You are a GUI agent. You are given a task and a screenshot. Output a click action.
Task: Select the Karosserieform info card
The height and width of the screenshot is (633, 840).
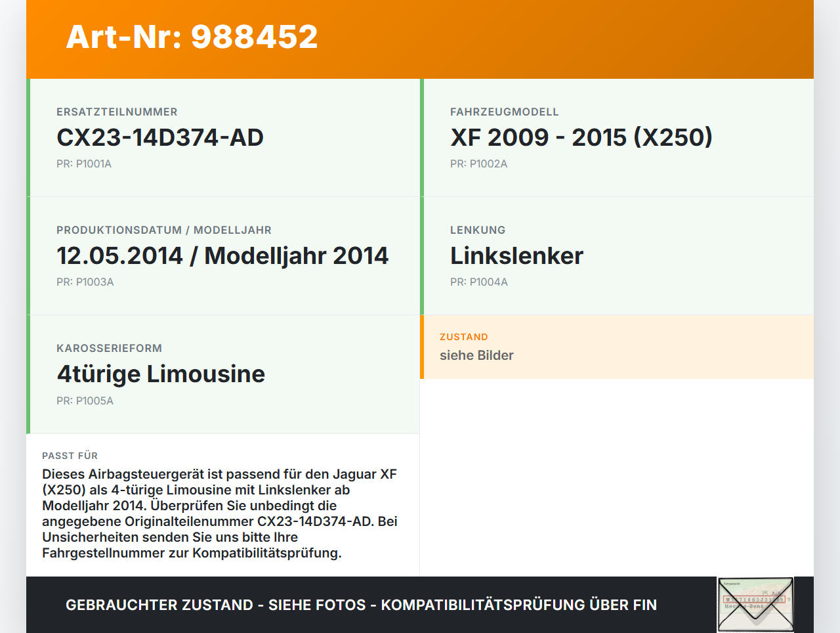coord(223,374)
